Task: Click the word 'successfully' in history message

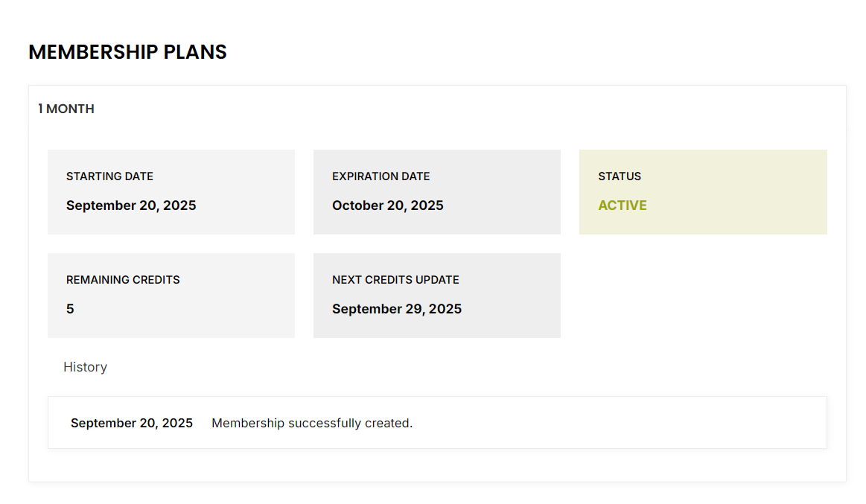Action: 324,423
